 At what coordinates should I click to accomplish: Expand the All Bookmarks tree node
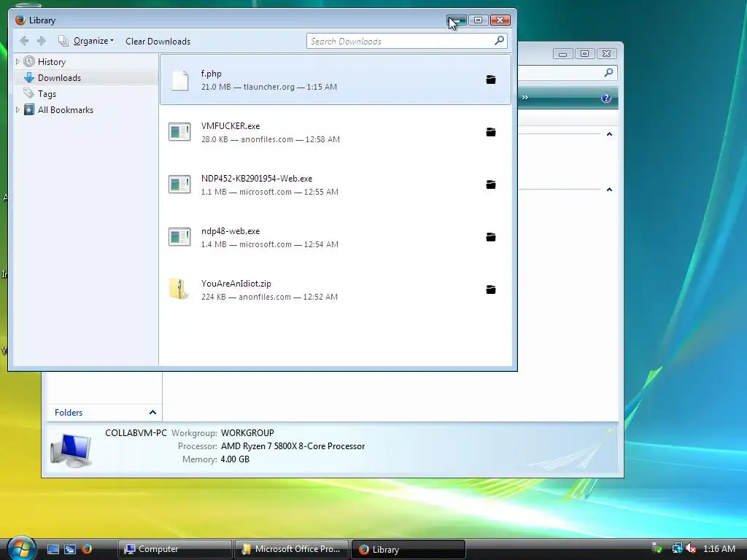coord(18,109)
